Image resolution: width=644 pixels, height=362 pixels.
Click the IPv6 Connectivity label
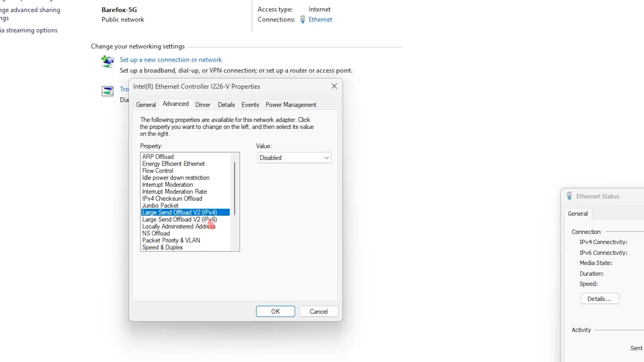tap(603, 253)
